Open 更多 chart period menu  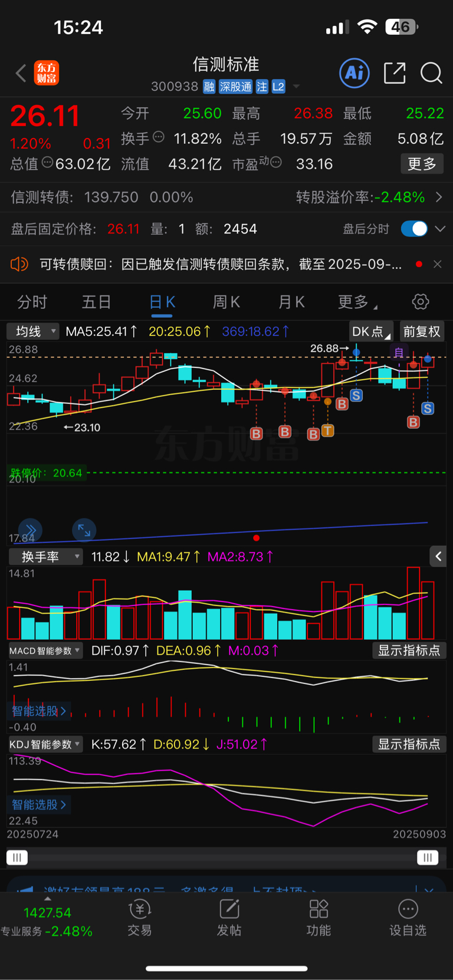pos(357,302)
